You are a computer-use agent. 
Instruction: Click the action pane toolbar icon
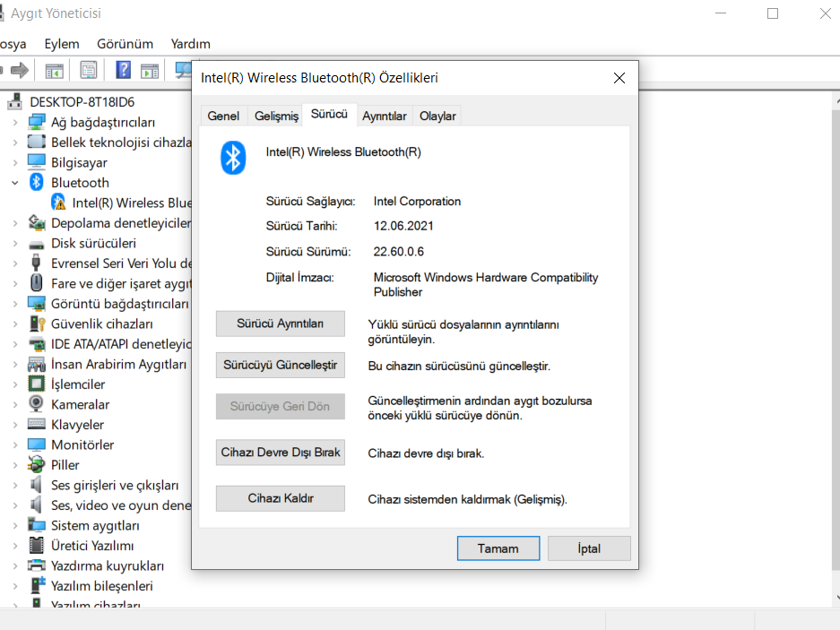click(150, 70)
